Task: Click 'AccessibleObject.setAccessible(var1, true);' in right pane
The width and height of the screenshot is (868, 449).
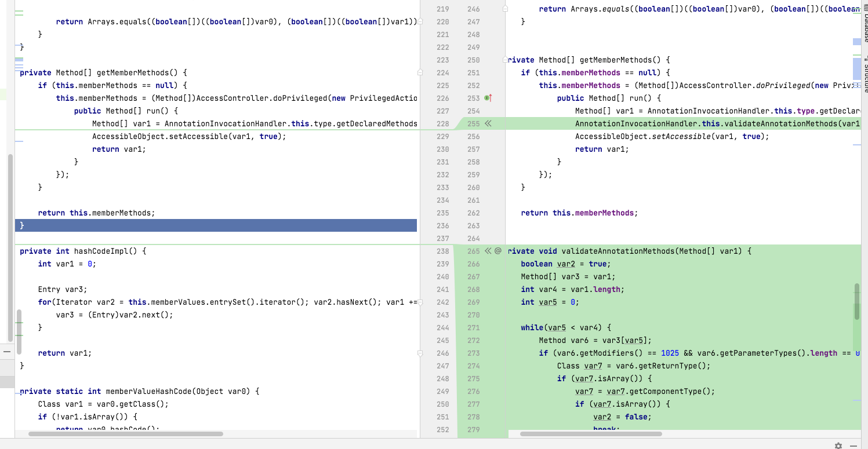Action: click(672, 136)
